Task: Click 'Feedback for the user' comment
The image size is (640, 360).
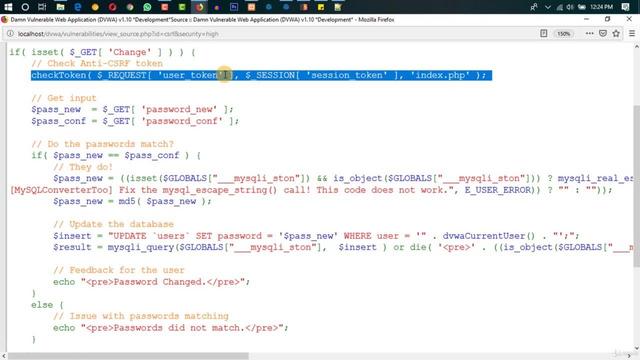Action: point(118,270)
